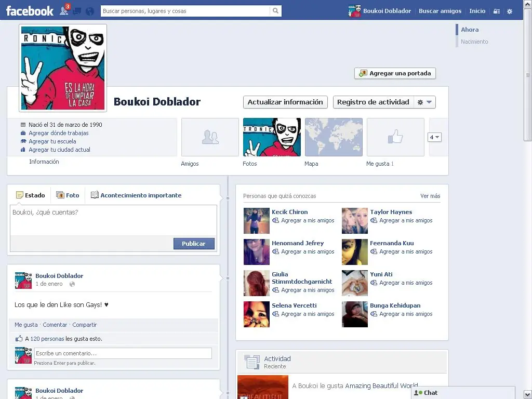Click the Escribe un comentario field
532x399 pixels.
(x=123, y=353)
